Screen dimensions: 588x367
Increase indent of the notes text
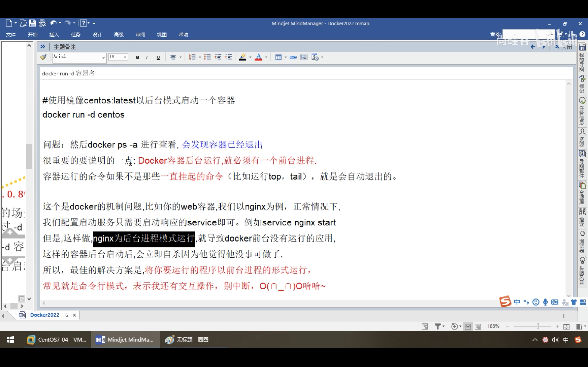click(x=228, y=57)
